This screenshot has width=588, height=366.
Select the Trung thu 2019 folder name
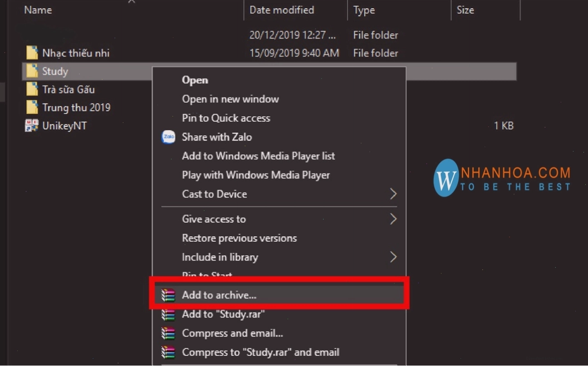point(76,107)
